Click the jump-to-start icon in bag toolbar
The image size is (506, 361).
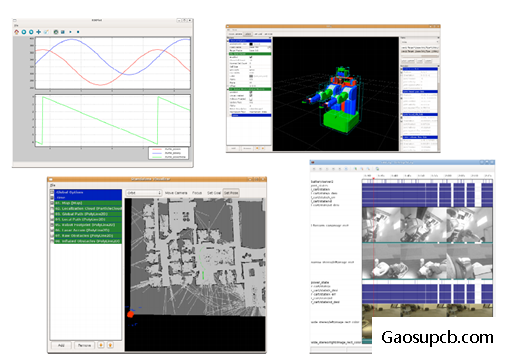(314, 169)
